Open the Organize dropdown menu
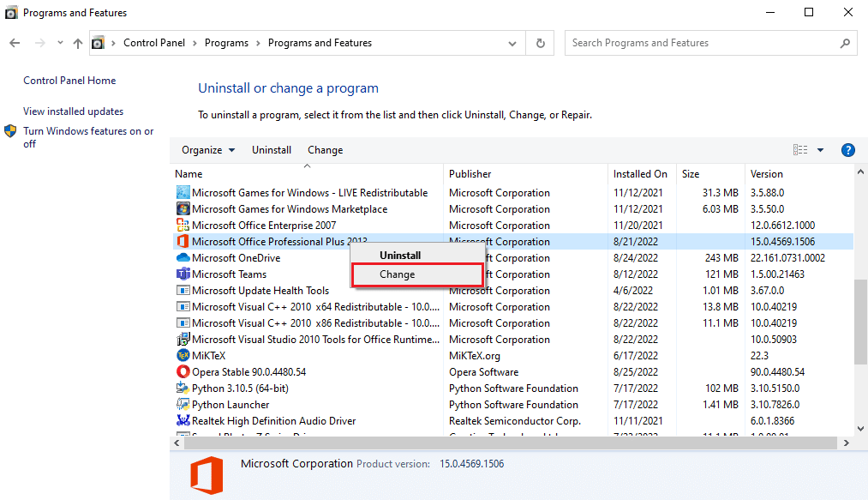The width and height of the screenshot is (868, 500). click(208, 150)
